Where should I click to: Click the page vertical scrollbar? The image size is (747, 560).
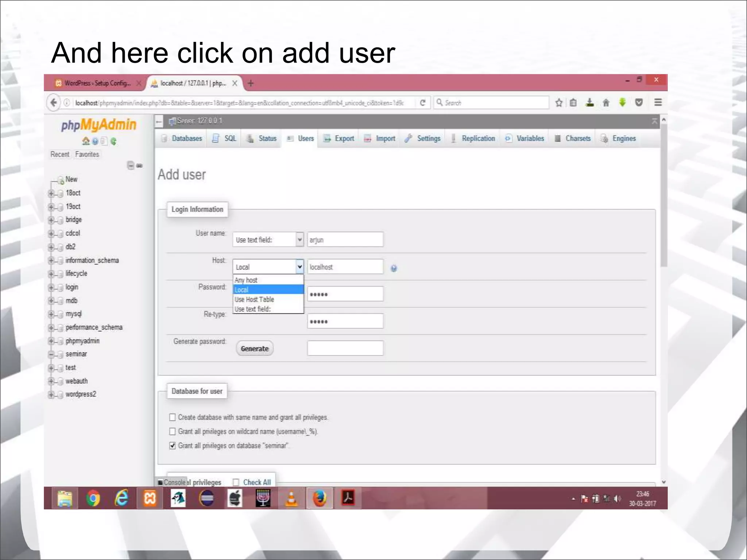[x=664, y=195]
